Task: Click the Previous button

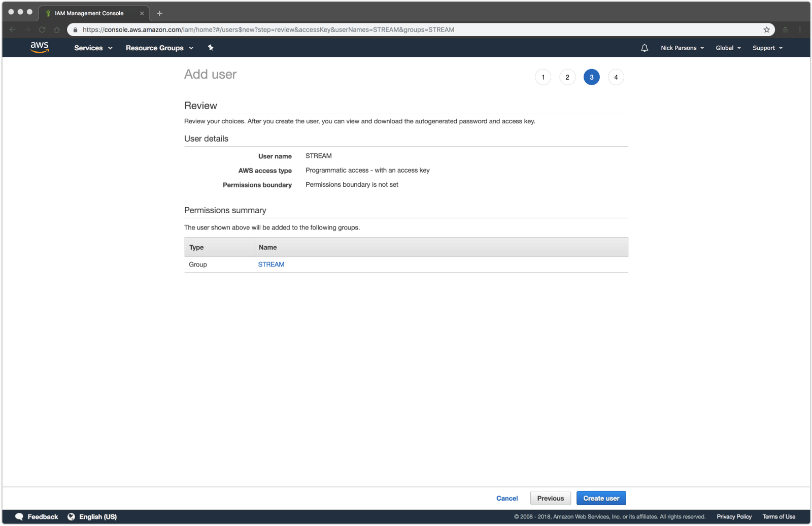Action: click(551, 498)
